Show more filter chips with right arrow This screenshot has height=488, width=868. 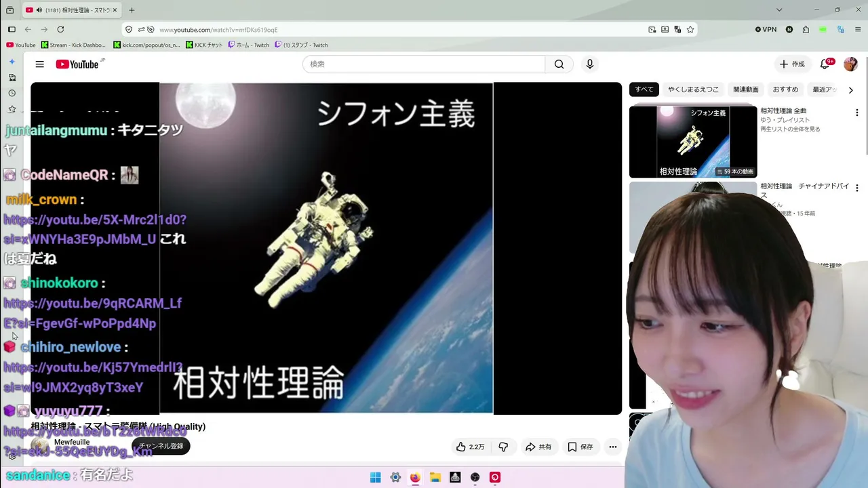click(850, 89)
